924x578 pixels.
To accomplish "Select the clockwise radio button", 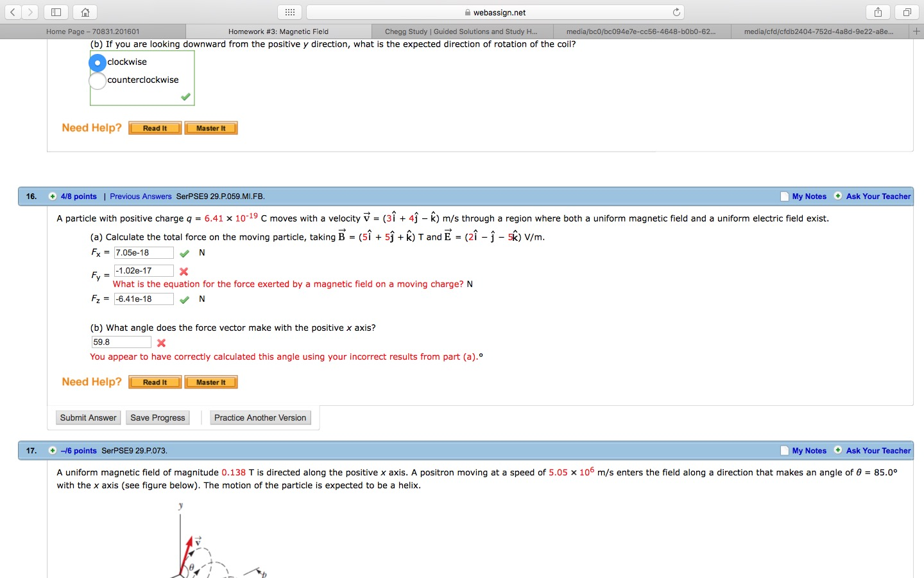I will [x=97, y=62].
